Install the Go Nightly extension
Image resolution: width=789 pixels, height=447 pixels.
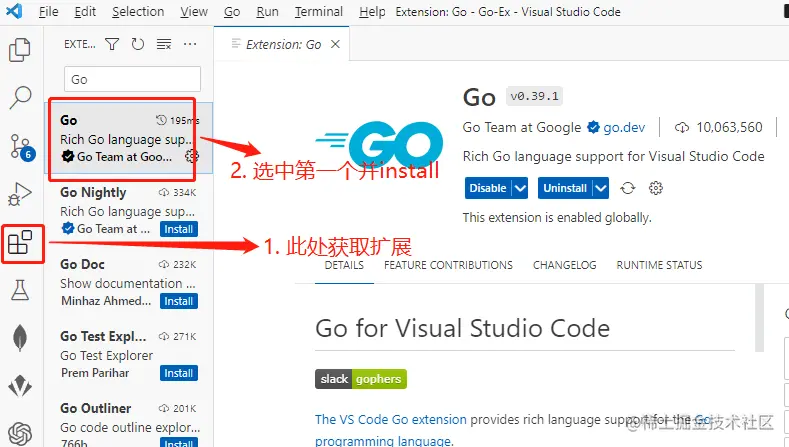[x=179, y=229]
